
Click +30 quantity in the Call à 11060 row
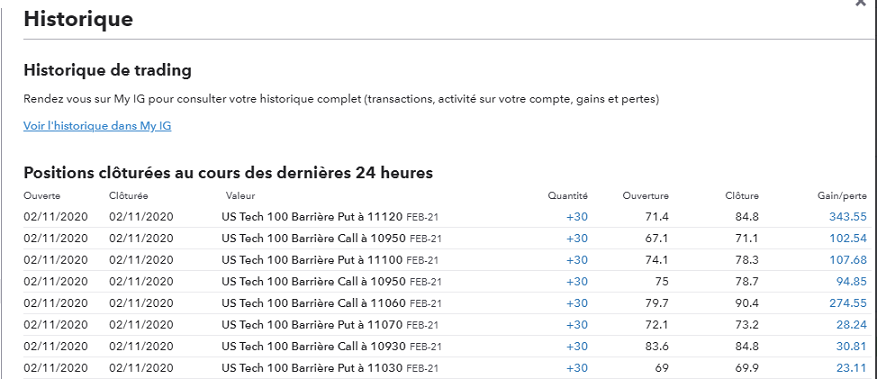(577, 304)
